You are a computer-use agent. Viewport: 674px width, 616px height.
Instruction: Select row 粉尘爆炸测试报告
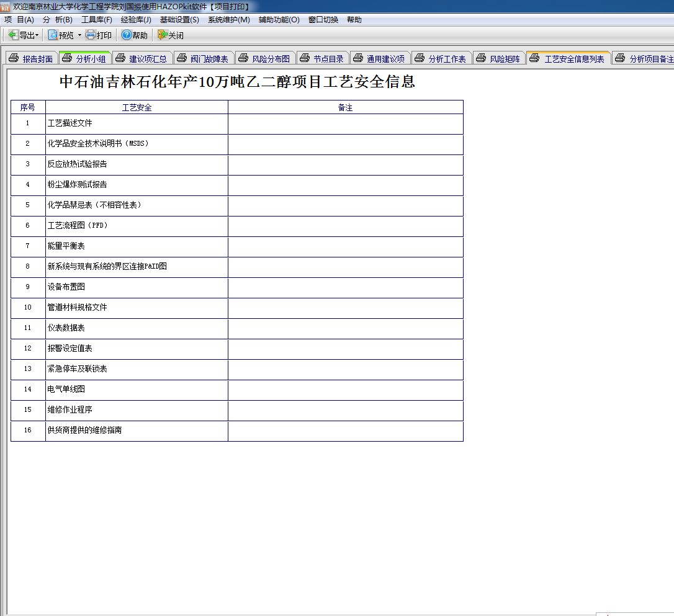click(x=237, y=185)
